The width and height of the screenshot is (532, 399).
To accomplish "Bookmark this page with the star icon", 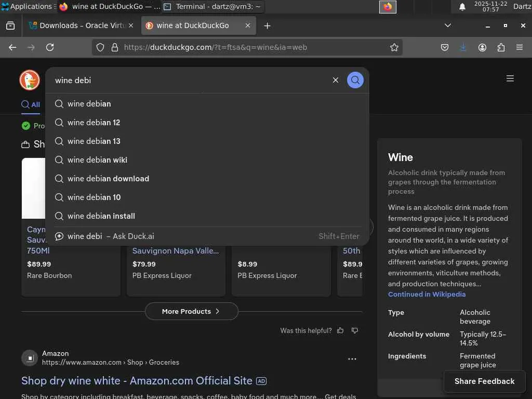I will (394, 47).
